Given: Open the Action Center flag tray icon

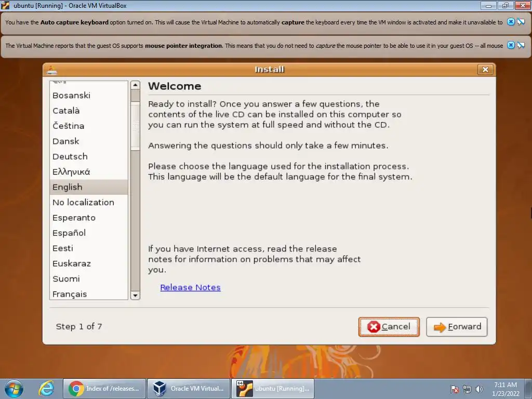Looking at the screenshot, I should click(455, 389).
